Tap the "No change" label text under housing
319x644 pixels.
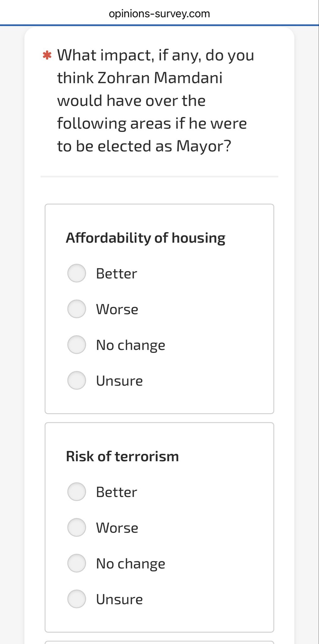pos(131,345)
